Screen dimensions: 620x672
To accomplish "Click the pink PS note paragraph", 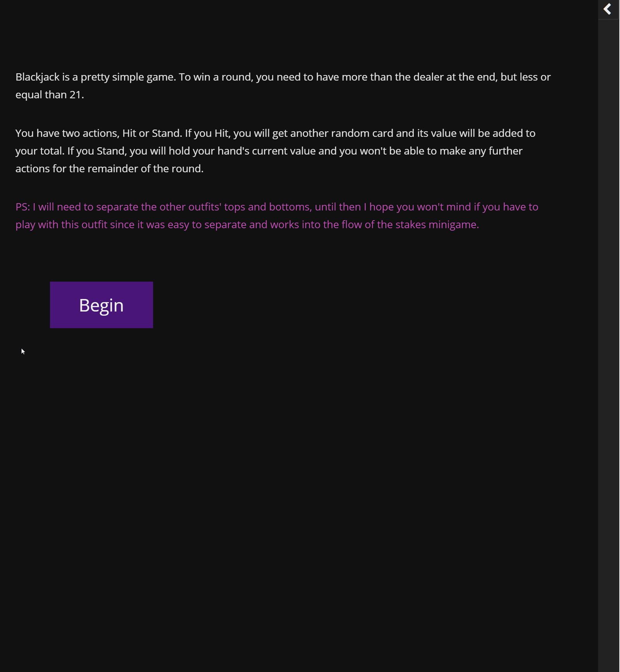I will (276, 215).
